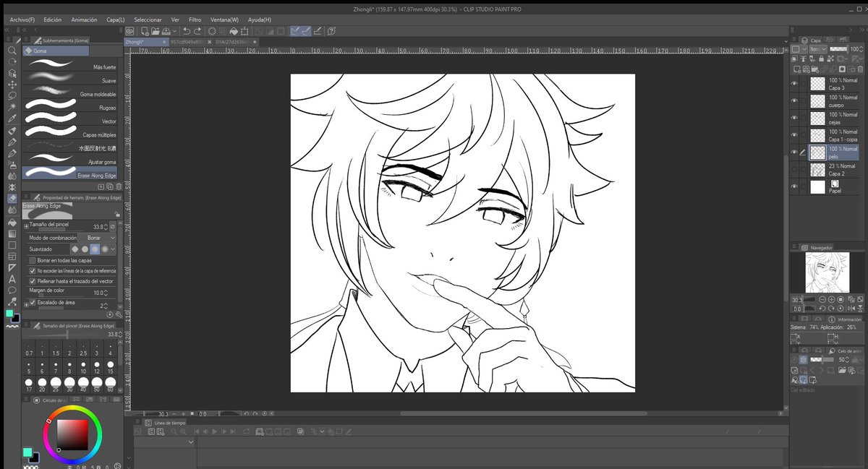Hide the Capa 1 - copia layer

pyautogui.click(x=794, y=135)
